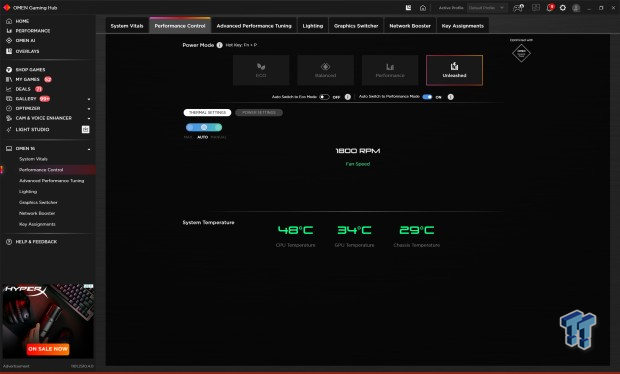Image resolution: width=620 pixels, height=374 pixels.
Task: Expand the GALLERY submenu arrow
Action: click(x=89, y=99)
